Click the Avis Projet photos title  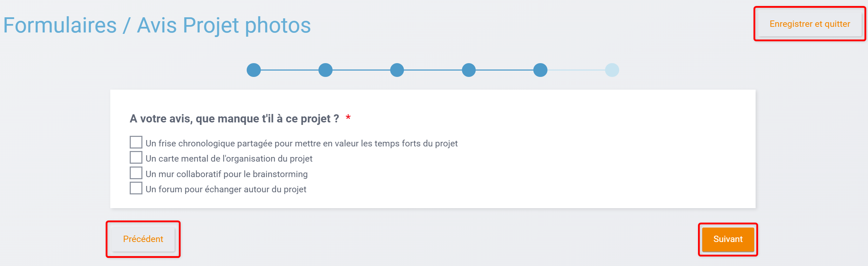(224, 25)
